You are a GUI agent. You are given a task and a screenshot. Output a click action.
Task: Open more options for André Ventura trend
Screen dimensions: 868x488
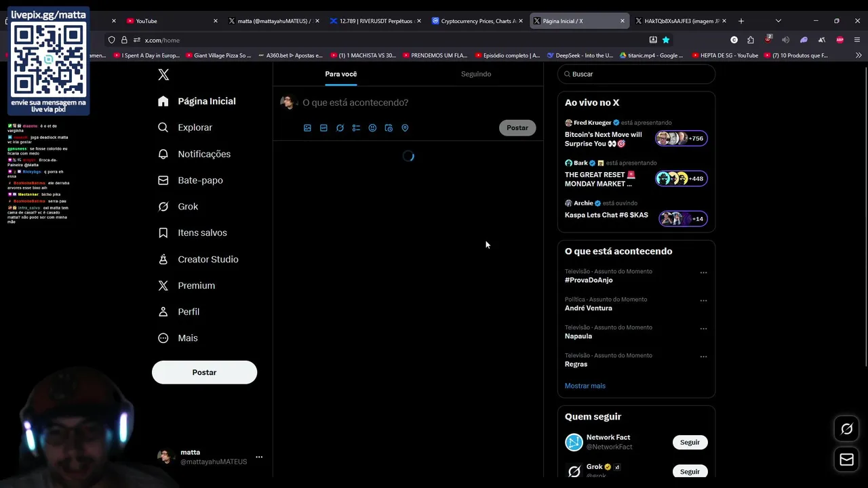pos(703,300)
